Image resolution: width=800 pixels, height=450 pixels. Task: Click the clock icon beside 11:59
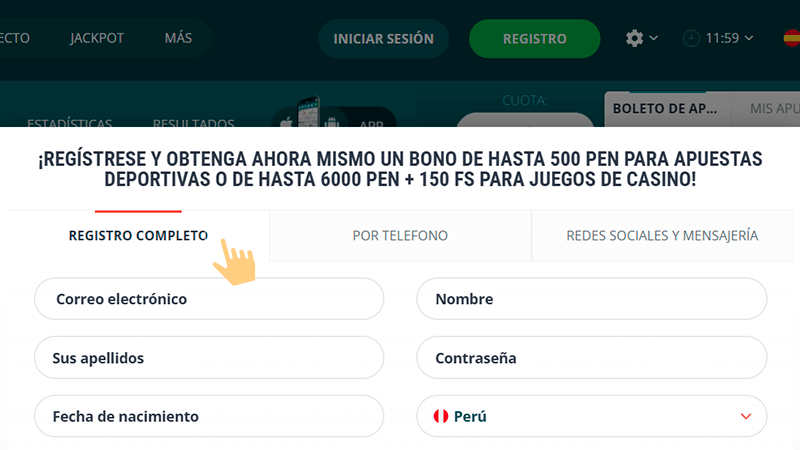tap(692, 39)
